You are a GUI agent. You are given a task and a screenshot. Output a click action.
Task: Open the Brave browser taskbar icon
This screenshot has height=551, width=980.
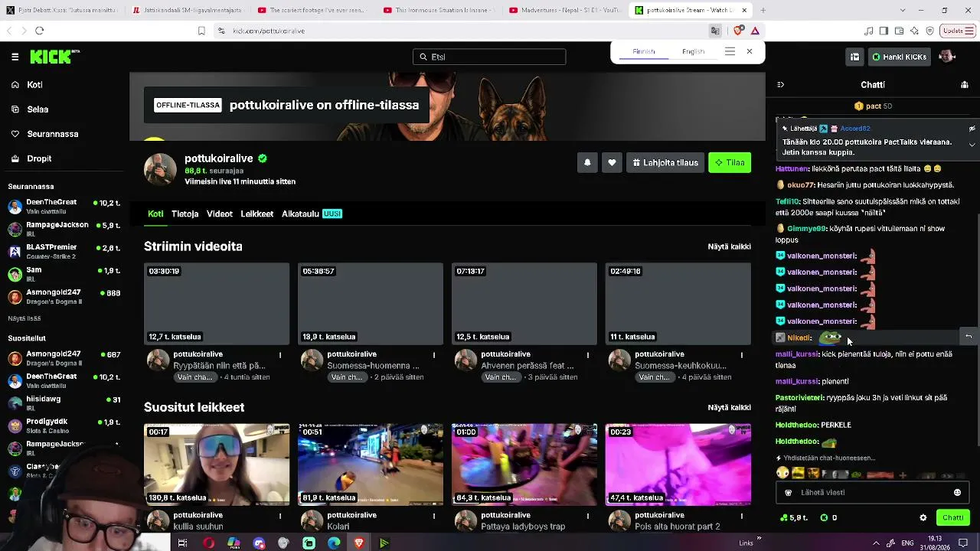pos(359,543)
